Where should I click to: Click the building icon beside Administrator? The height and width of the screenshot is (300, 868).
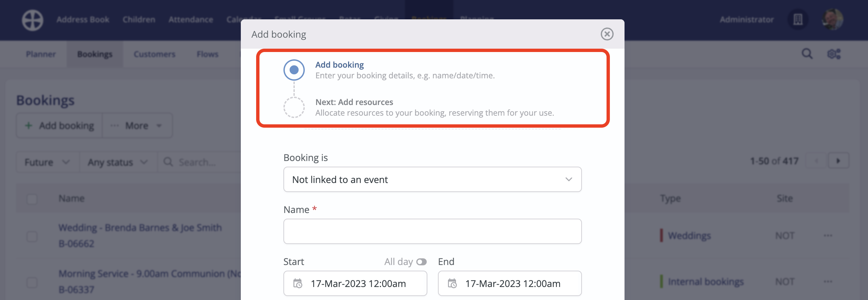pyautogui.click(x=798, y=20)
